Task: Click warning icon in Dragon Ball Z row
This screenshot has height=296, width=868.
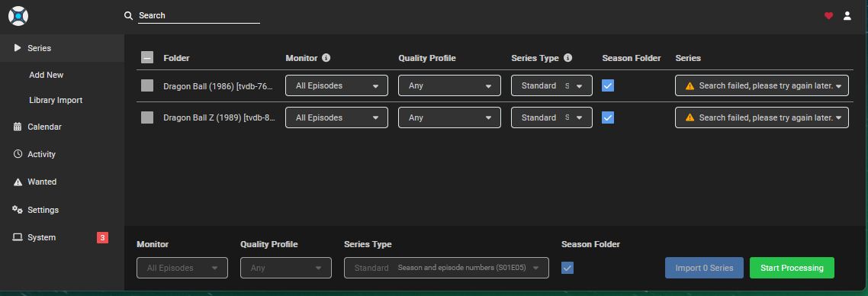Action: coord(690,117)
